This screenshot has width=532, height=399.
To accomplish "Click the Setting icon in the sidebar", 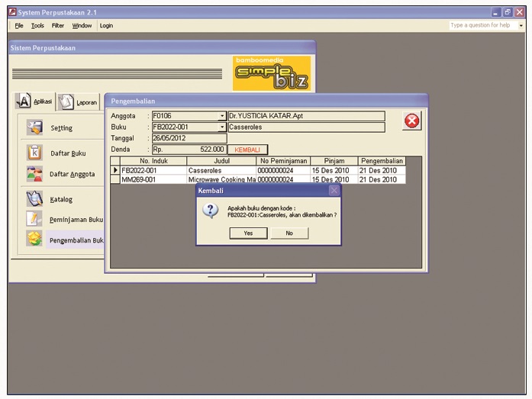I will click(34, 127).
